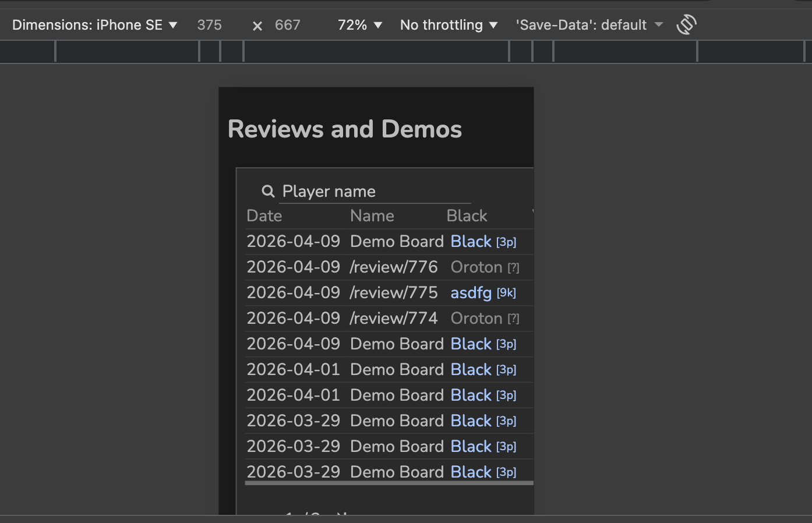Open the /review/775 entry
Viewport: 812px width, 523px height.
point(394,293)
